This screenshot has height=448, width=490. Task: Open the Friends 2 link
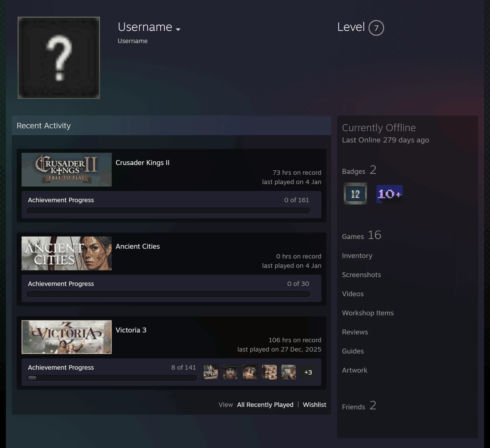(x=359, y=405)
